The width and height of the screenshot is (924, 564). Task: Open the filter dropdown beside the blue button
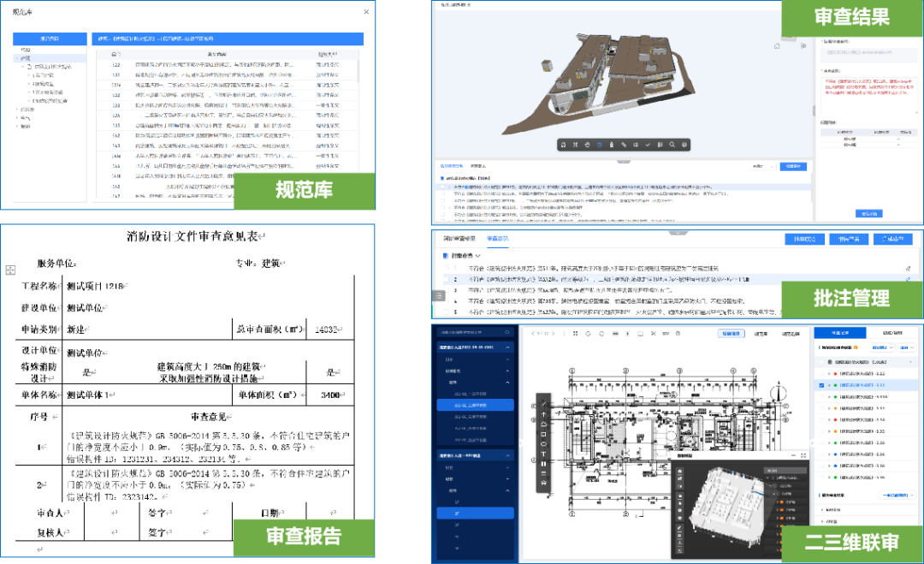tap(761, 165)
